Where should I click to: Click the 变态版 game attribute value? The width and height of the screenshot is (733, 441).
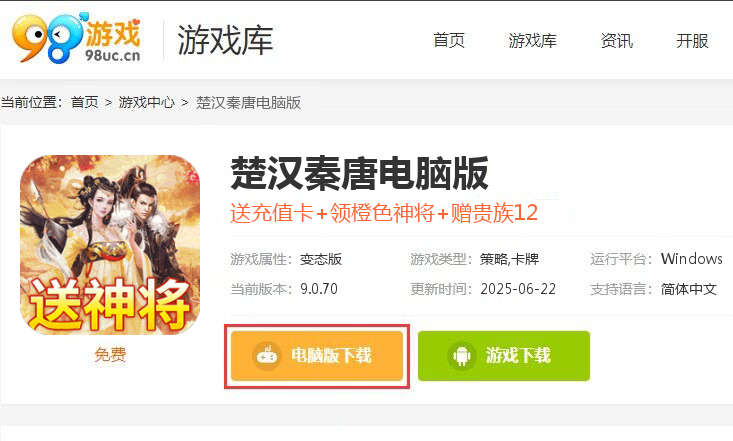pos(321,259)
